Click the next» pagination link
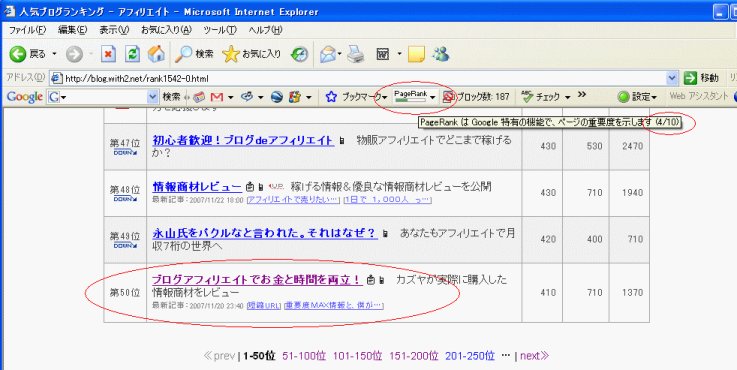This screenshot has height=370, width=737. 534,356
